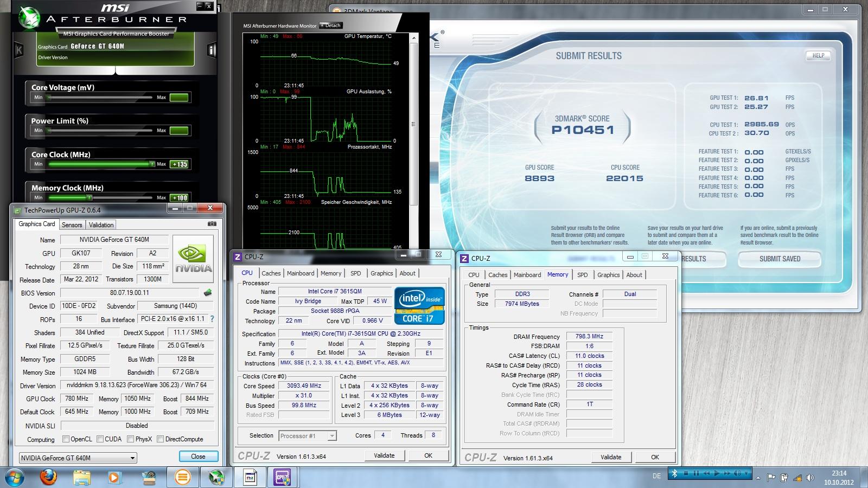Viewport: 868px width, 488px height.
Task: Toggle the CUDA checkbox in GPU-Z
Action: (100, 439)
